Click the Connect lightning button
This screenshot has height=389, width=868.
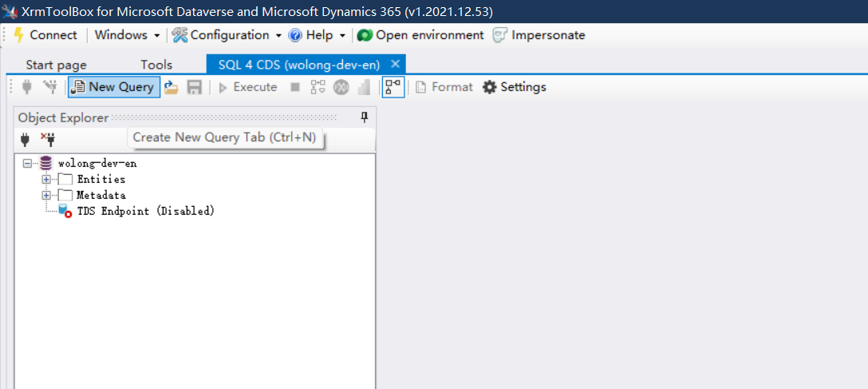[45, 35]
